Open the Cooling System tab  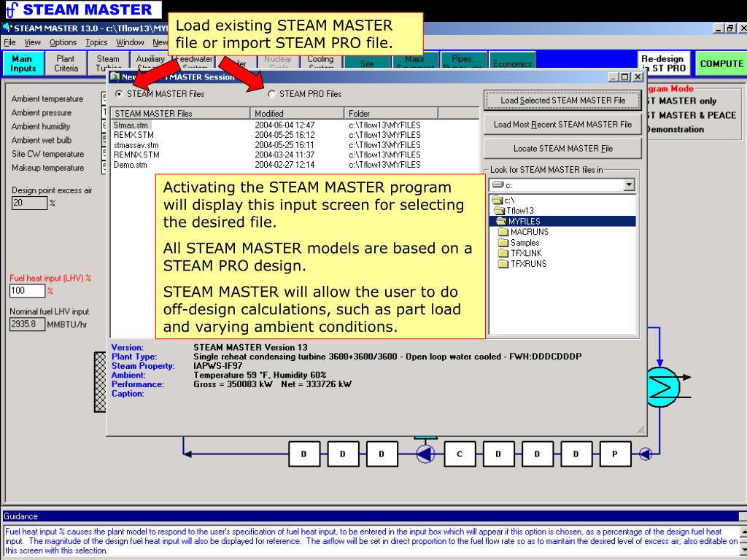coord(321,63)
